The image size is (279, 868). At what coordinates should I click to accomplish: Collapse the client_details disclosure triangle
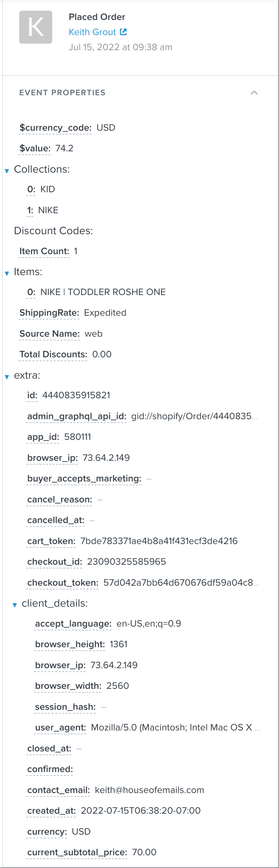[x=15, y=605]
